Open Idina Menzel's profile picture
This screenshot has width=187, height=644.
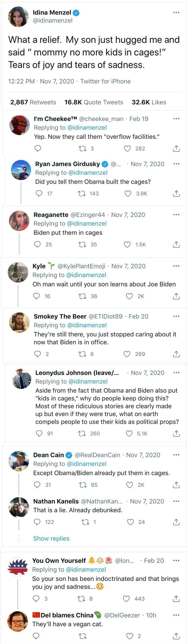tap(18, 17)
